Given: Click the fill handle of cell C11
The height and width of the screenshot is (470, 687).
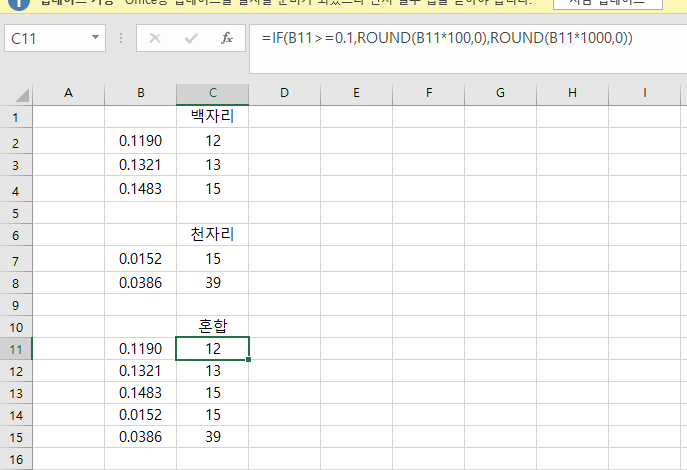Looking at the screenshot, I should click(x=248, y=360).
